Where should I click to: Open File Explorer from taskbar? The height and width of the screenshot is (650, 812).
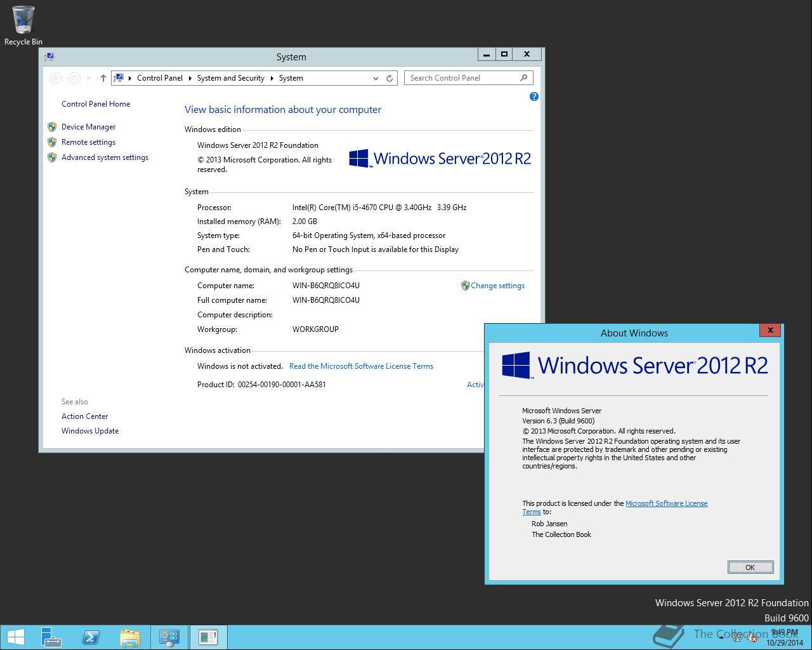coord(130,637)
